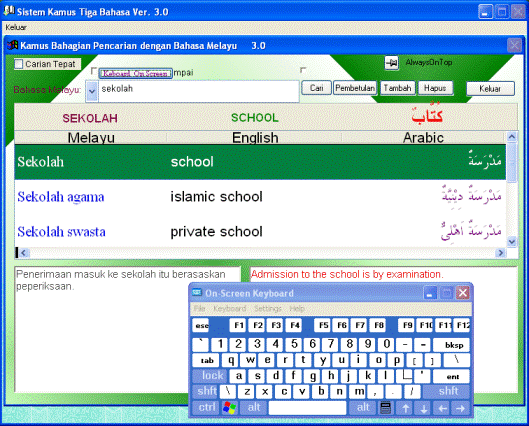Click the left arrow key on keyboard
Viewport: 529px width, 426px height.
tap(442, 408)
